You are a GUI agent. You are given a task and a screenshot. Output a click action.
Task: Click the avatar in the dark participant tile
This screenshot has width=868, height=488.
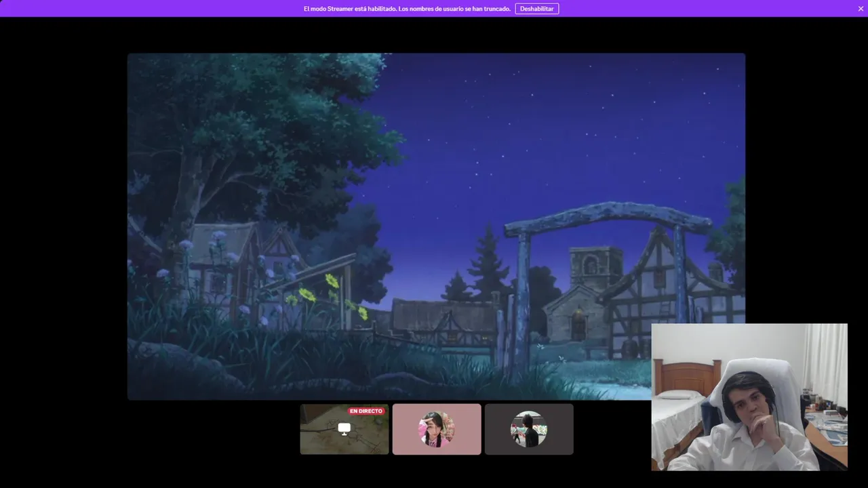tap(529, 429)
